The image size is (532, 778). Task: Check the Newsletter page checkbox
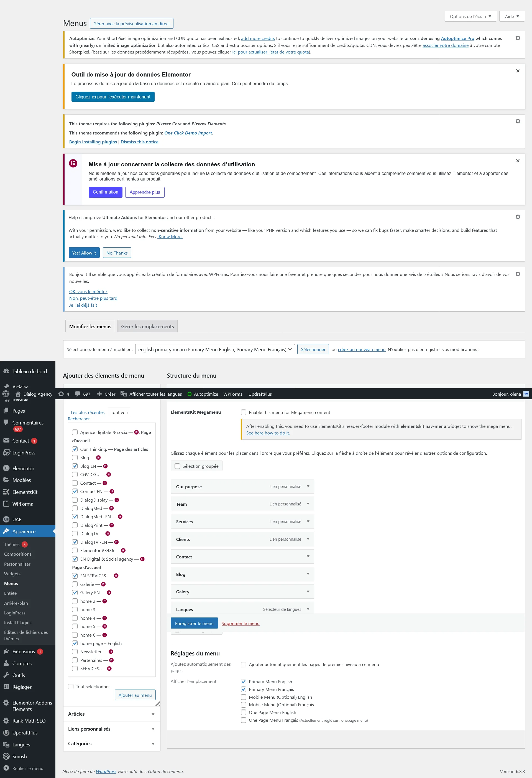[x=75, y=652]
